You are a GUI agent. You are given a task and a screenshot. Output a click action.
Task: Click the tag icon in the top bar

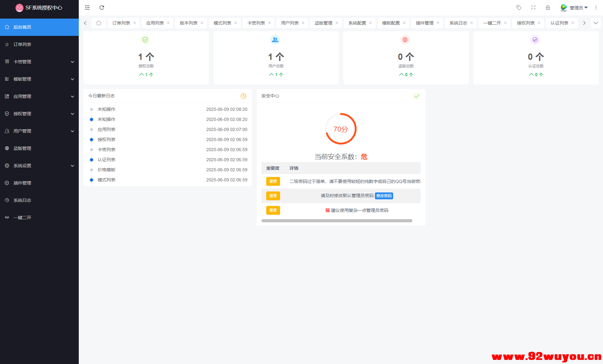519,7
